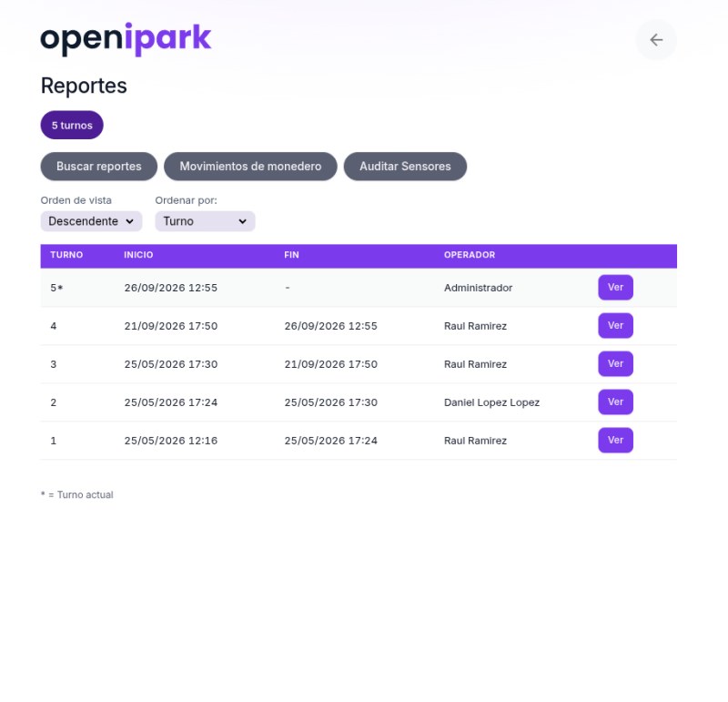Screen dimensions: 728x702
Task: Open Ver for turno 3
Action: click(615, 363)
